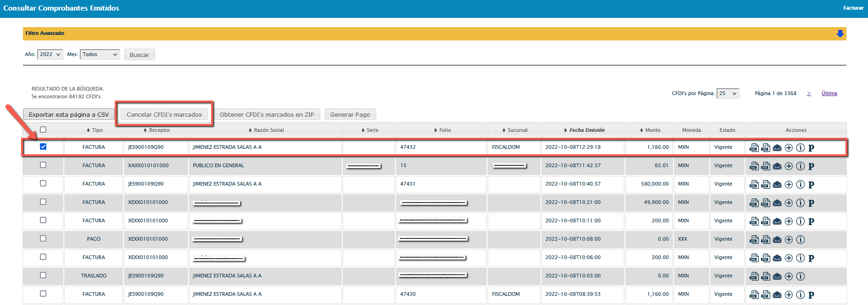Change CFDI's por Página dropdown
Viewport: 868px width, 305px height.
point(728,94)
